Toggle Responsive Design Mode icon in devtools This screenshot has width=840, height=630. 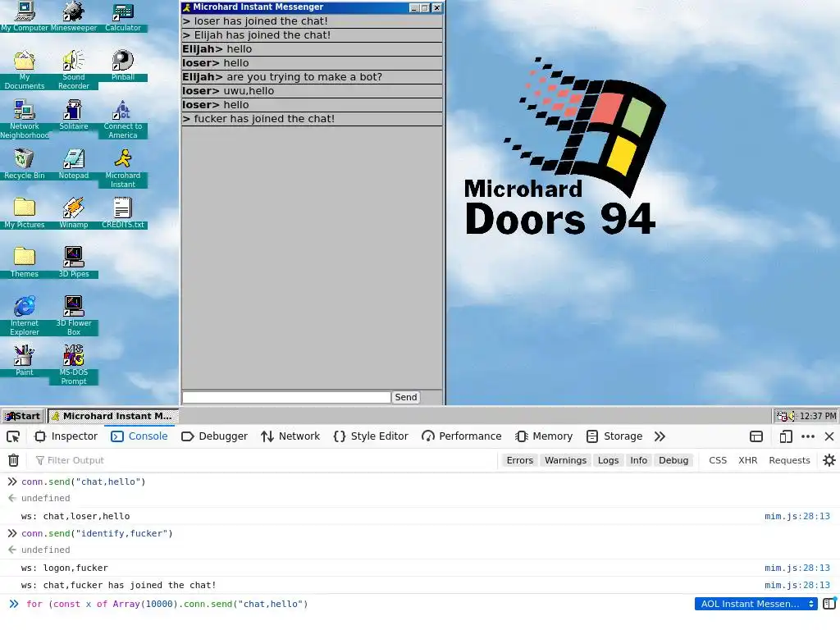pyautogui.click(x=785, y=436)
